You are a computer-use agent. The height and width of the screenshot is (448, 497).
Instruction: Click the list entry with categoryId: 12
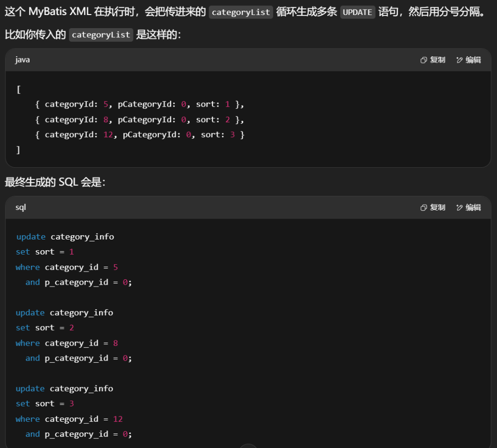pos(140,134)
